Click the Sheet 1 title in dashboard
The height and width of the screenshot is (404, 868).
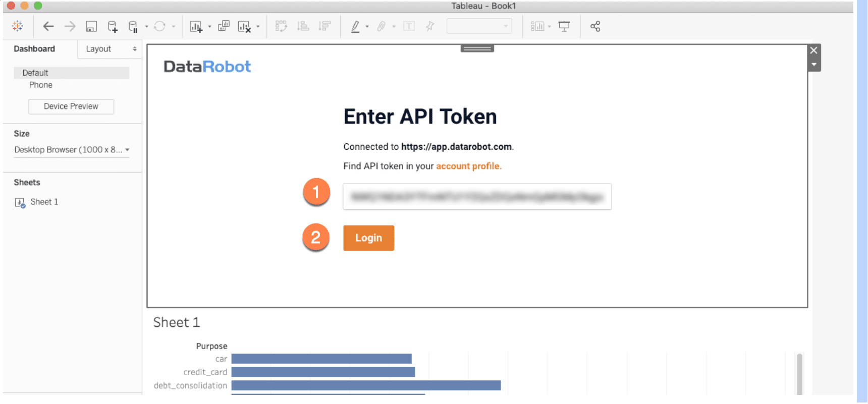[177, 322]
